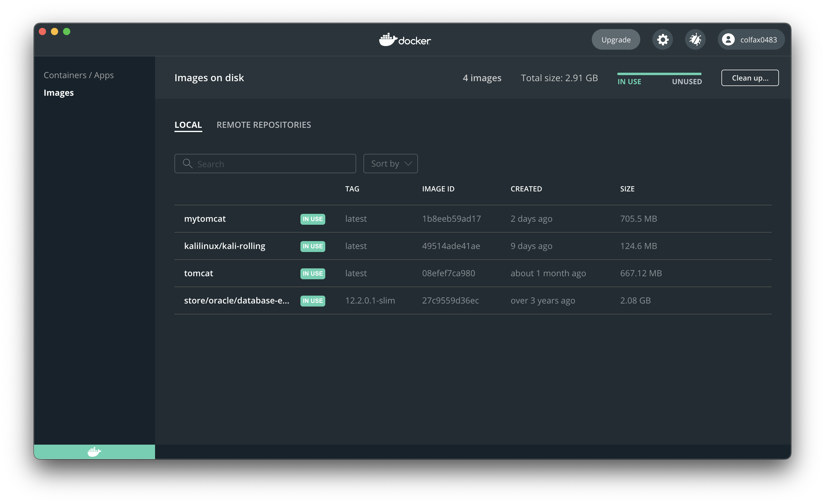Select the kalilinux/kali-rolling image row
825x504 pixels.
pyautogui.click(x=225, y=246)
